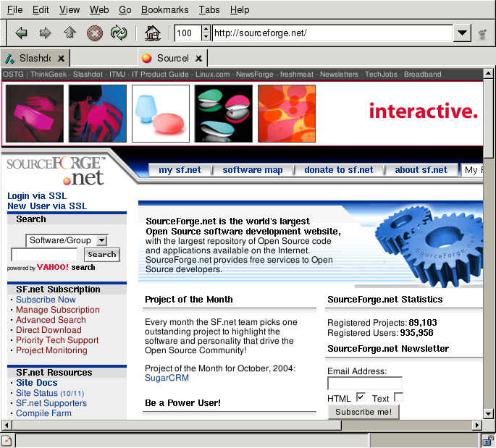
Task: Go up one level with the Up arrow
Action: (x=70, y=33)
